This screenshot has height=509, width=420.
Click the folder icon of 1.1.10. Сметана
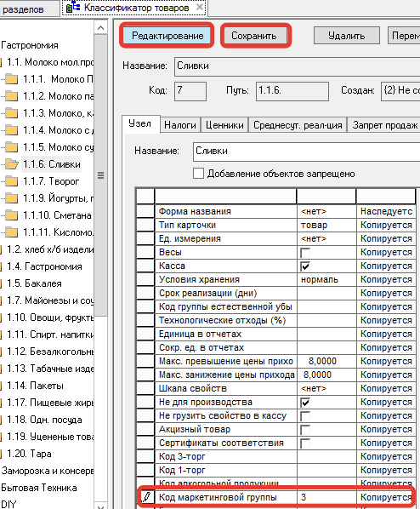point(11,215)
